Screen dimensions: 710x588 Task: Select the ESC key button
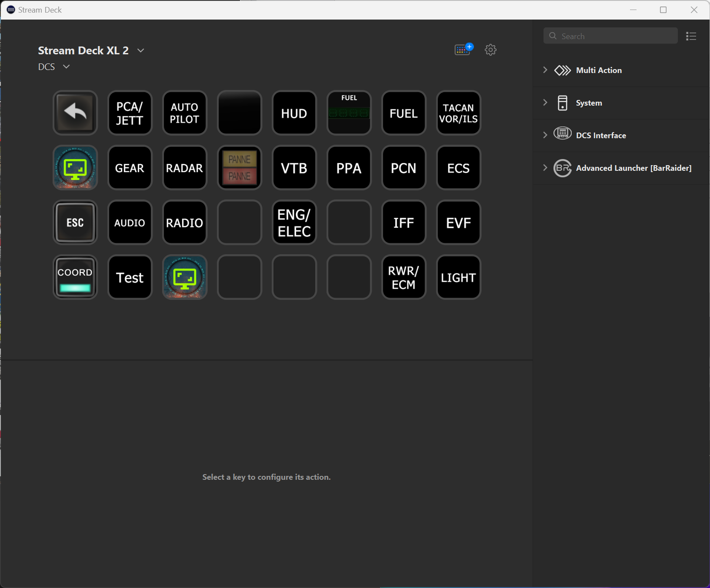pos(75,223)
